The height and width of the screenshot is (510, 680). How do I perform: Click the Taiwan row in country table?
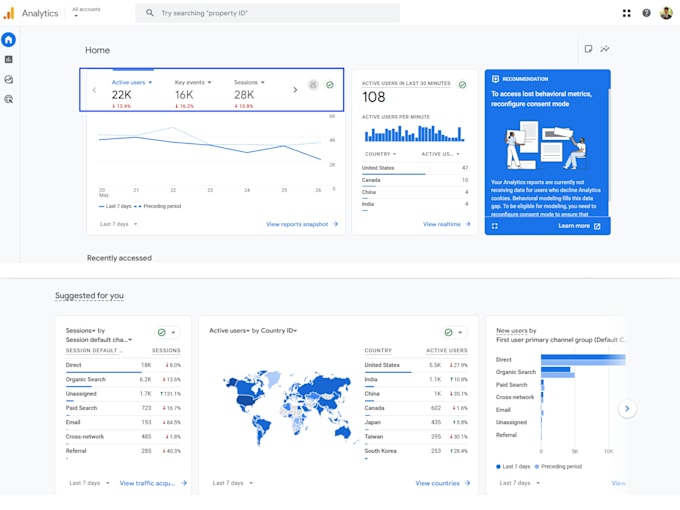[416, 437]
